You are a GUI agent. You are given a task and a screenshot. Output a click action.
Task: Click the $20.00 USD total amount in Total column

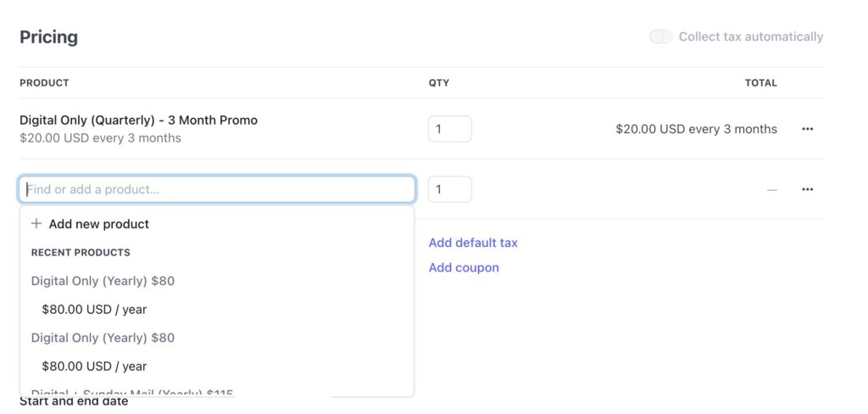[x=696, y=129]
